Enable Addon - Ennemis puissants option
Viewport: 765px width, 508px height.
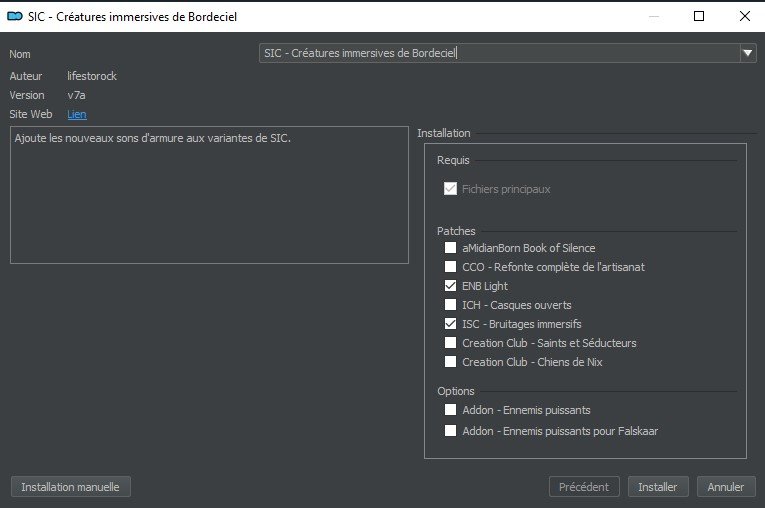pyautogui.click(x=451, y=410)
